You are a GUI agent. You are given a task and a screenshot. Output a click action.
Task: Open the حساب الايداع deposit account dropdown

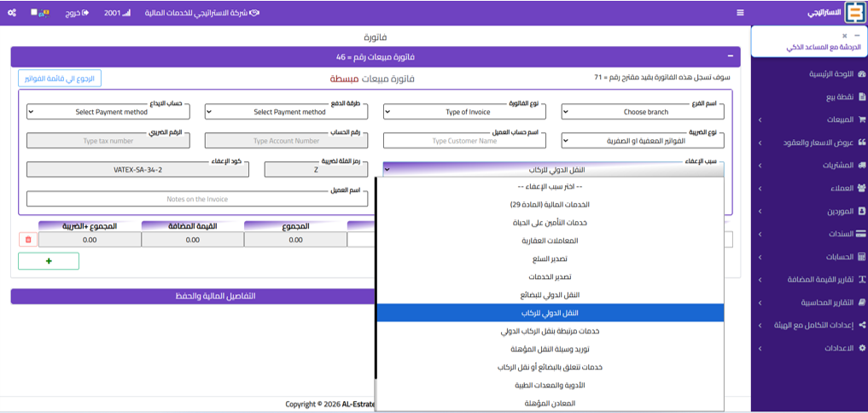(x=108, y=111)
